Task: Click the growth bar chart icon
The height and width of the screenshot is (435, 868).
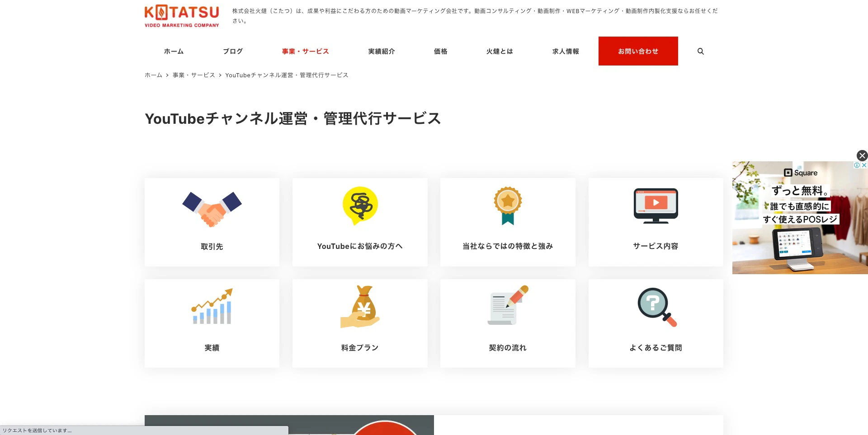Action: click(x=212, y=306)
